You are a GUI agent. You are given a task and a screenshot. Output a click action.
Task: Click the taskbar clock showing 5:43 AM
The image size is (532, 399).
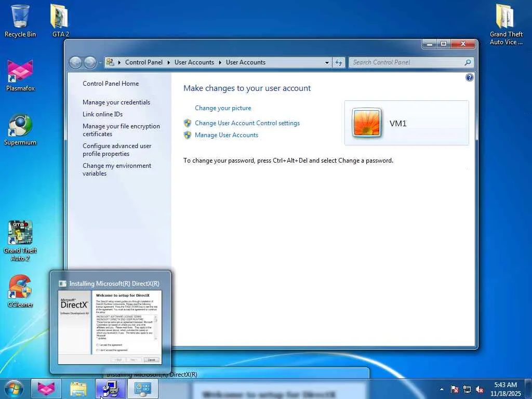[506, 389]
